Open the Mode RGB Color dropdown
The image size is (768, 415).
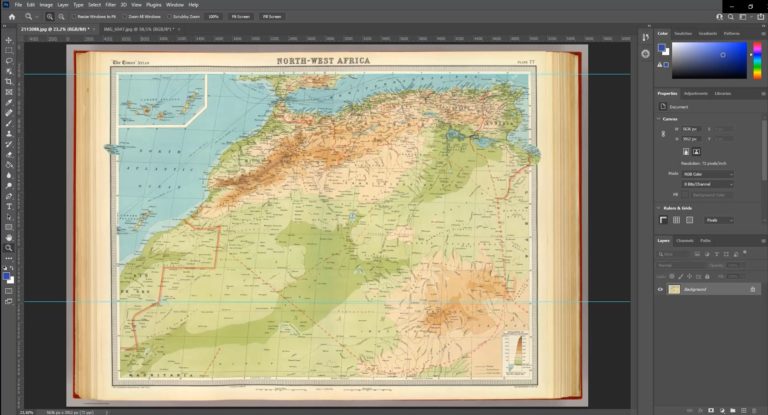tap(708, 174)
